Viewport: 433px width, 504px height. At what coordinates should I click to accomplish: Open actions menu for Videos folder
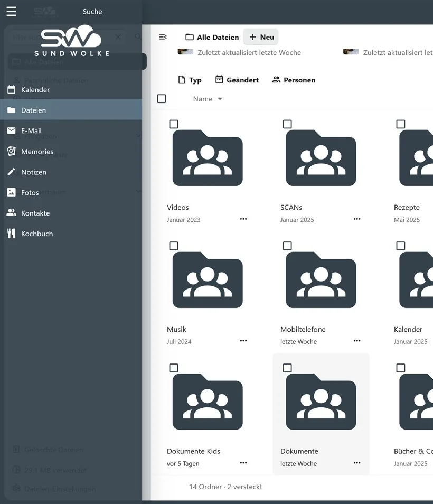coord(243,219)
